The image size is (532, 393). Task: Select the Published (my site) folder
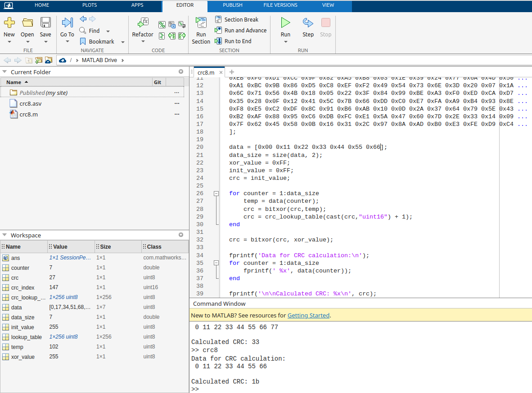pos(92,93)
